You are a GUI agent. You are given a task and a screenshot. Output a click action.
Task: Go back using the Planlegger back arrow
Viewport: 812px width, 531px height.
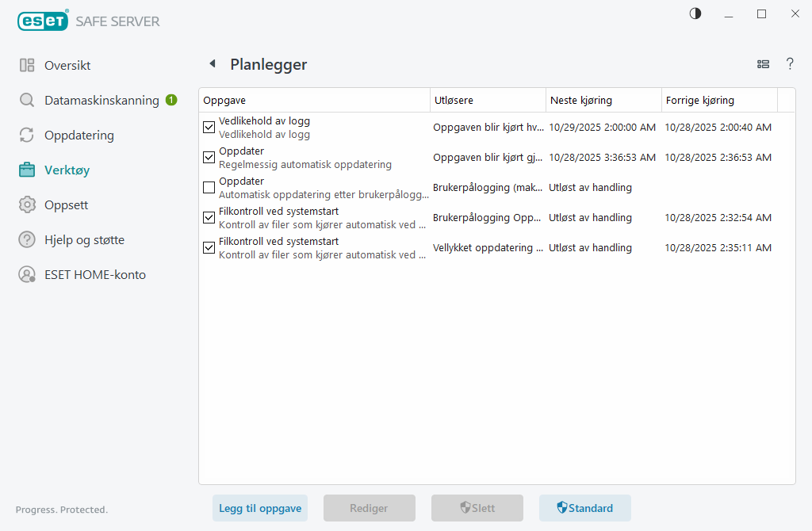[211, 63]
